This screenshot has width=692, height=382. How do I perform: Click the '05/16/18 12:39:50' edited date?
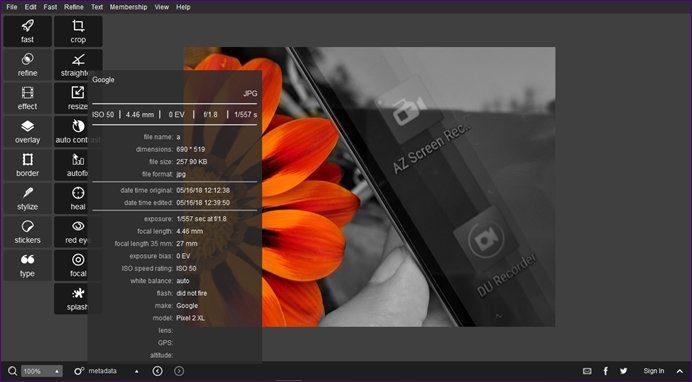203,203
